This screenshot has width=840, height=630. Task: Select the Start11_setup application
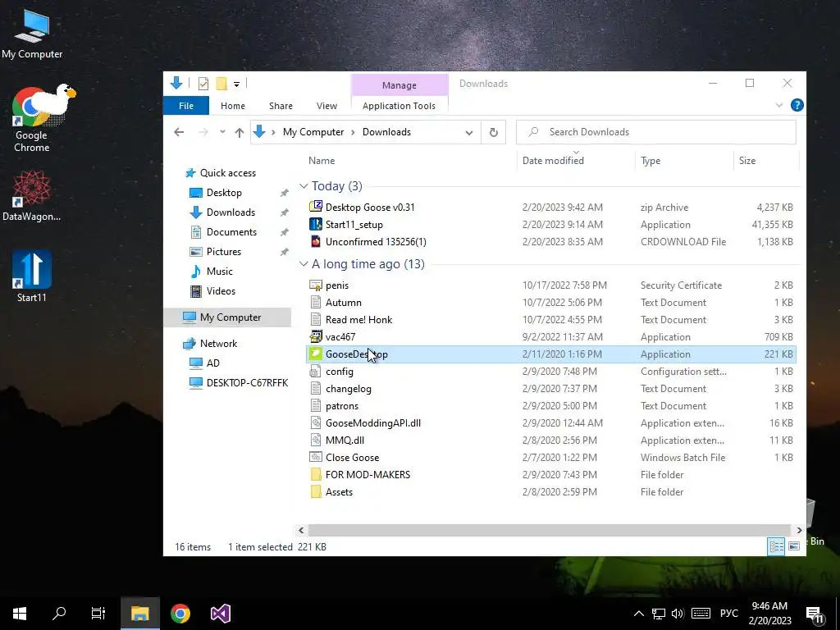pyautogui.click(x=354, y=225)
